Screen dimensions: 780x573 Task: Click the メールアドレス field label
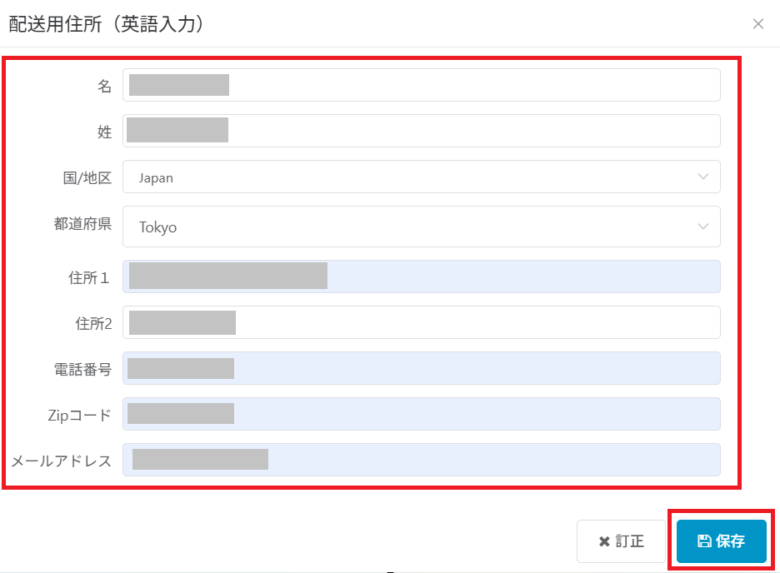(x=61, y=461)
